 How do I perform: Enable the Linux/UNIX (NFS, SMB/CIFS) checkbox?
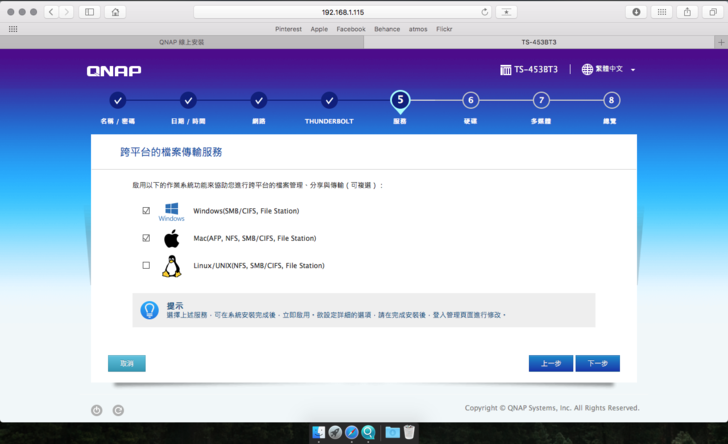coord(146,265)
